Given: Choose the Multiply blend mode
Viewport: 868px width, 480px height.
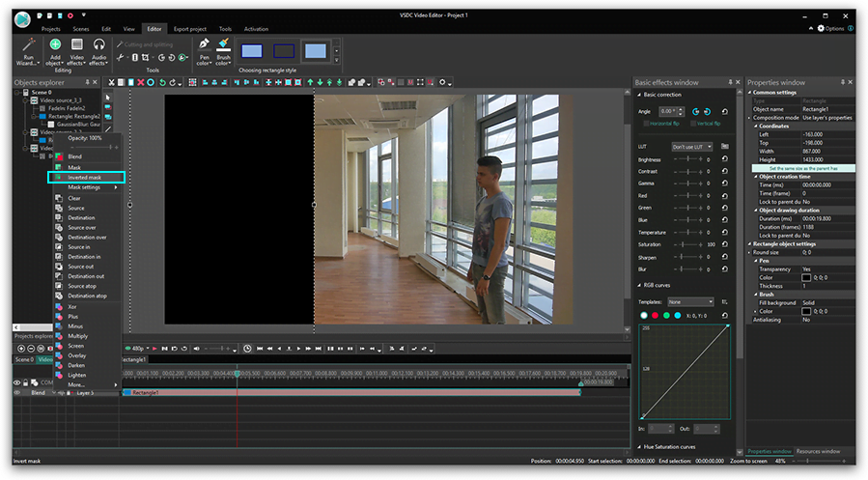Looking at the screenshot, I should [x=78, y=336].
